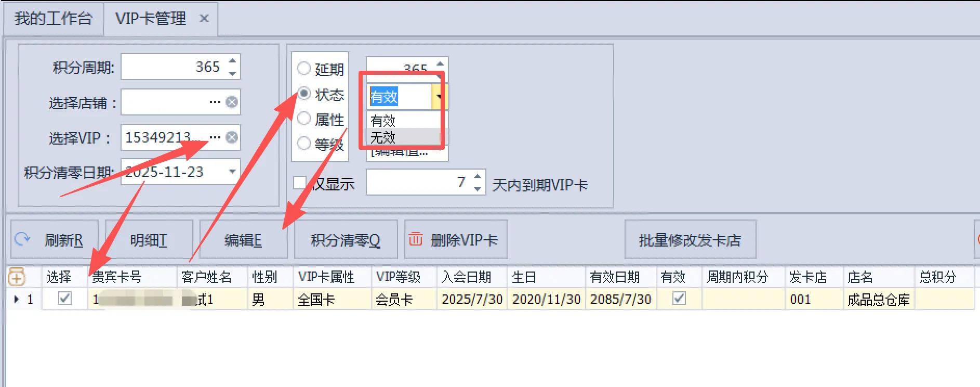The width and height of the screenshot is (980, 387).
Task: Open the 积分清零日期 date dropdown
Action: [232, 171]
